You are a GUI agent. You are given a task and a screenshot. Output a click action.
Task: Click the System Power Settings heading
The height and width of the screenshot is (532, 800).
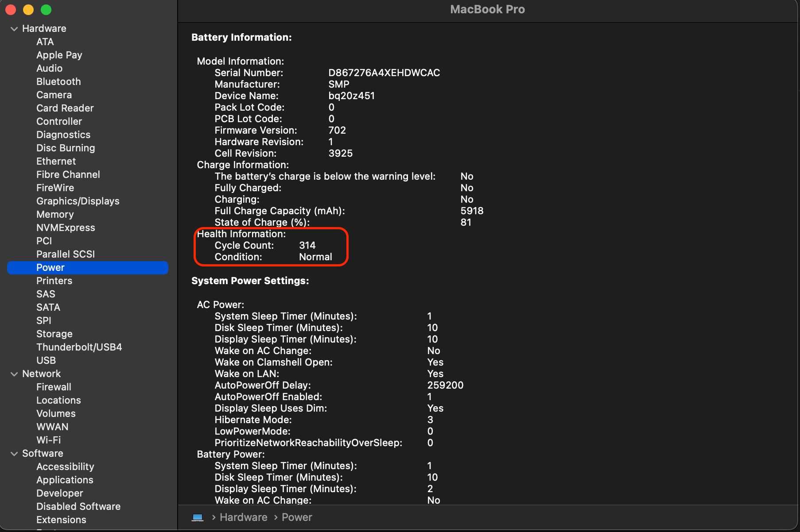point(250,281)
